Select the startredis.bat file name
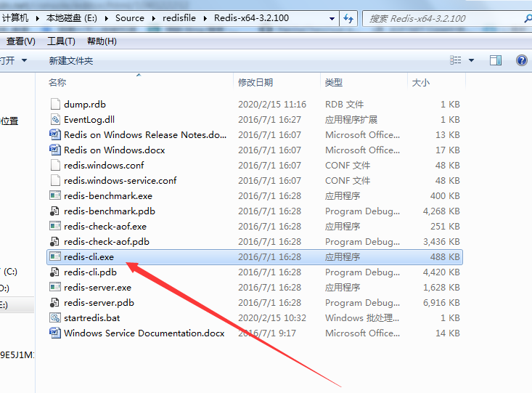The width and height of the screenshot is (532, 393). tap(92, 318)
